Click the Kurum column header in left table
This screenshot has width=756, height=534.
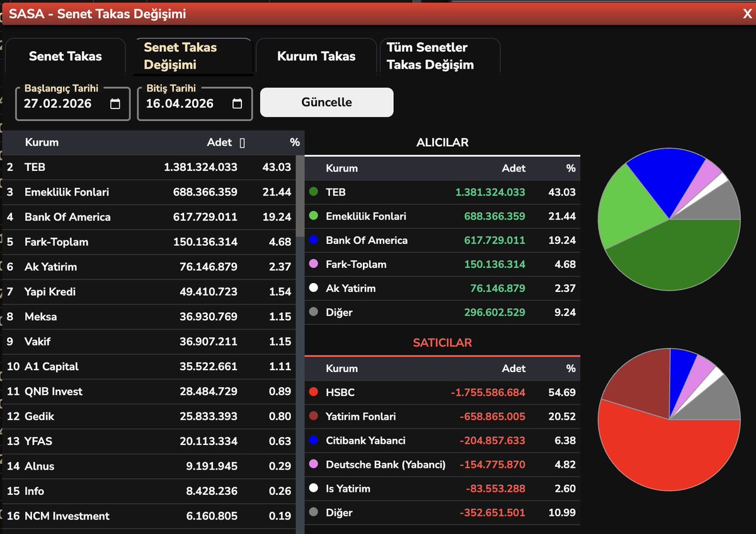(42, 142)
